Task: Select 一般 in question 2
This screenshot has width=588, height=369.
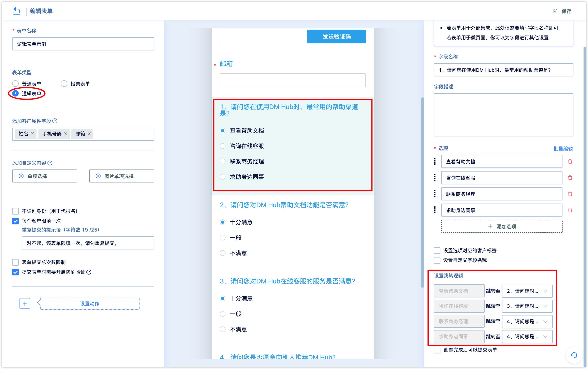Action: [222, 237]
